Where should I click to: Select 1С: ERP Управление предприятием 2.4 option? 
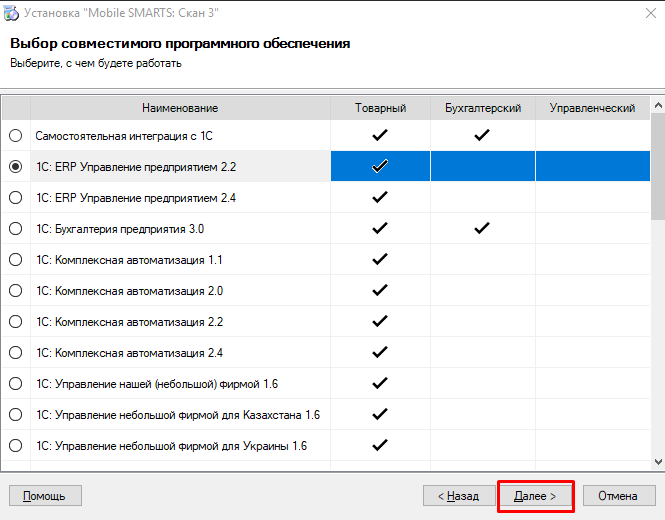point(16,198)
